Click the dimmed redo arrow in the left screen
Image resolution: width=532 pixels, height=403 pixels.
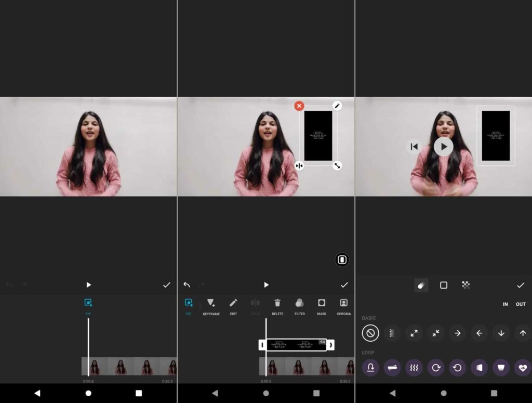click(24, 284)
